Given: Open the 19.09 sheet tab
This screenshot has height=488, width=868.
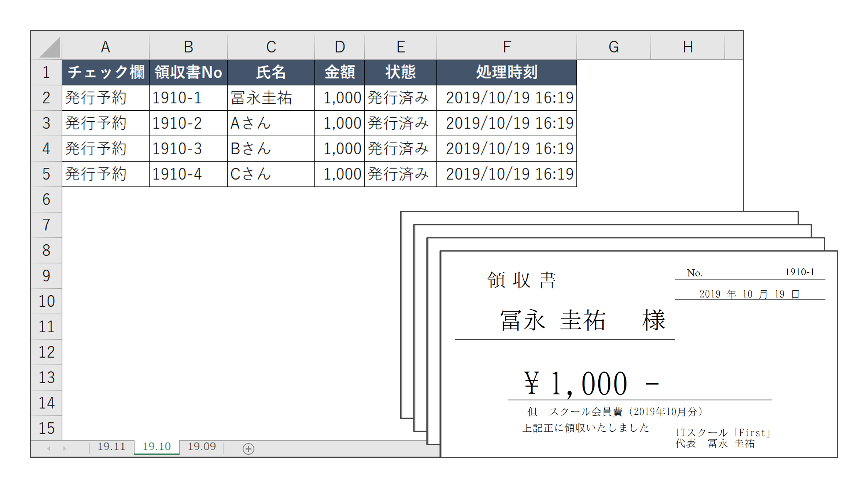Looking at the screenshot, I should coord(202,447).
